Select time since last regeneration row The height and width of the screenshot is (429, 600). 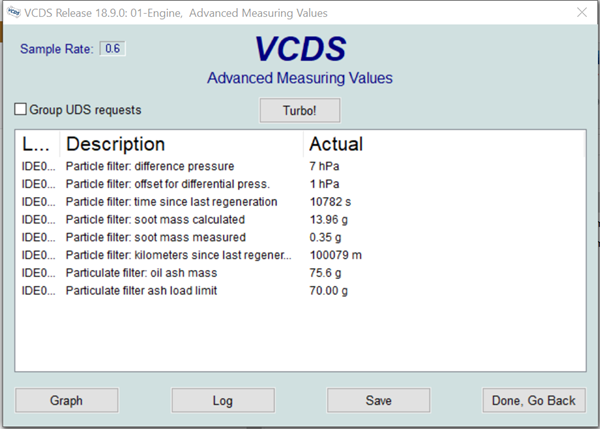[x=164, y=202]
